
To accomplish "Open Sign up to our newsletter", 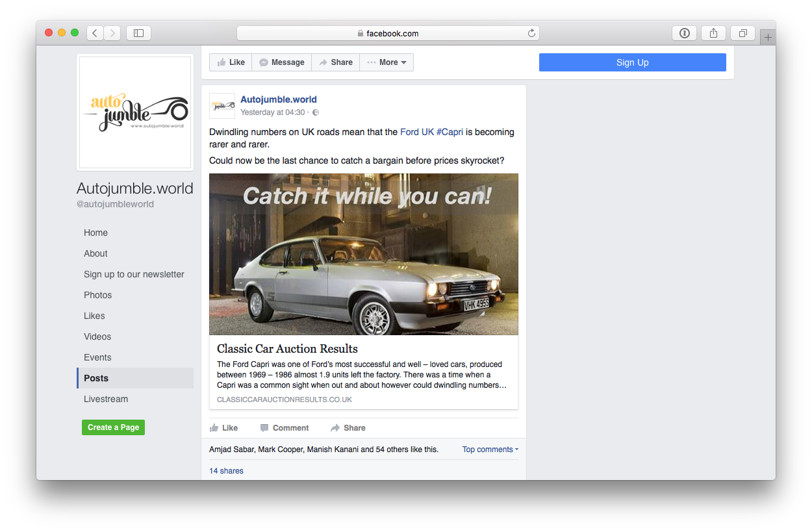I will pos(134,274).
